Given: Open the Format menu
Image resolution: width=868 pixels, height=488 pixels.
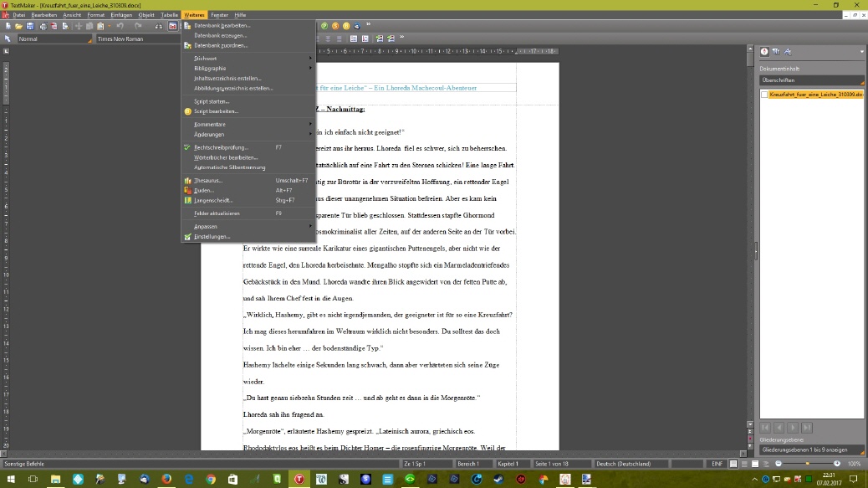Looking at the screenshot, I should [x=96, y=15].
